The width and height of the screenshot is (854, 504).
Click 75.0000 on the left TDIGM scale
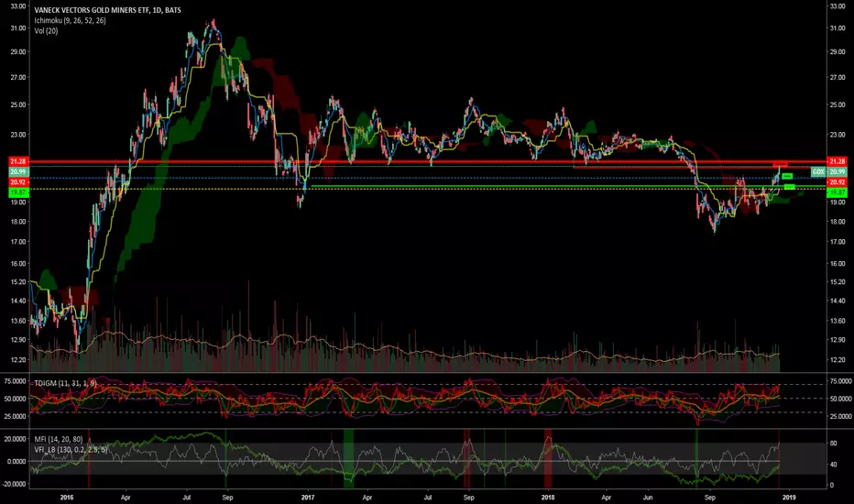[x=16, y=381]
